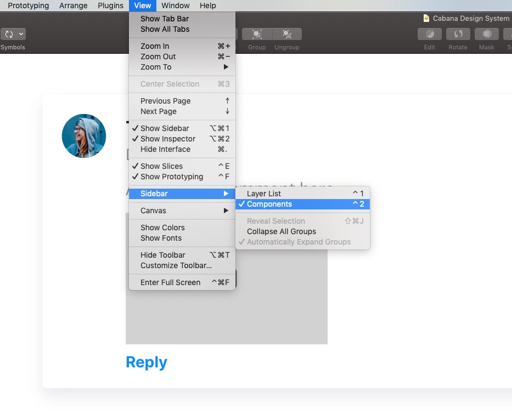Select the Edit tool icon
Screen dimensions: 512x420
[x=429, y=34]
